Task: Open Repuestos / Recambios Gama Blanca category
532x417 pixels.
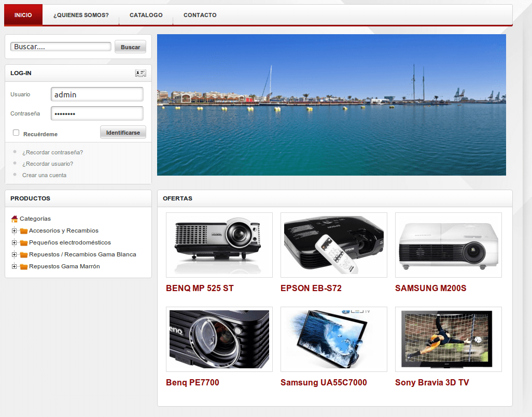Action: pyautogui.click(x=82, y=254)
